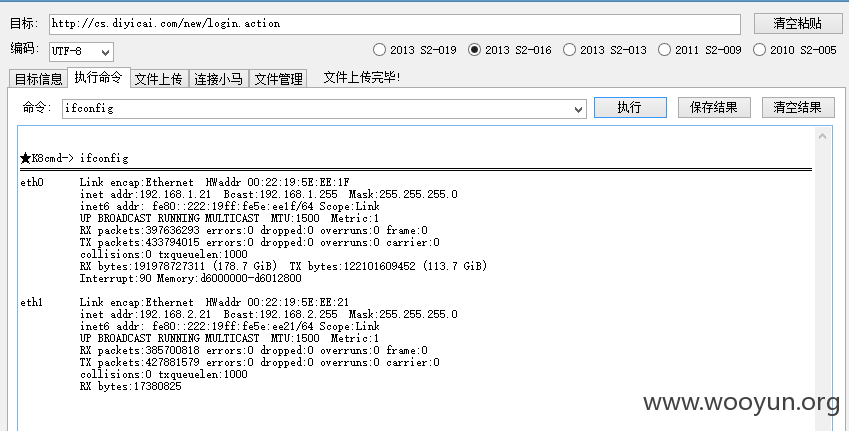Click the 清空粘贴 button
The image size is (849, 431).
798,23
